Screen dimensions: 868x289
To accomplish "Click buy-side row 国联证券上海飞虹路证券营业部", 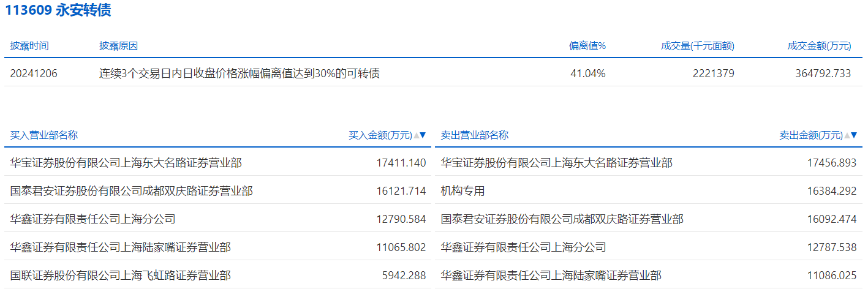I will (218, 275).
